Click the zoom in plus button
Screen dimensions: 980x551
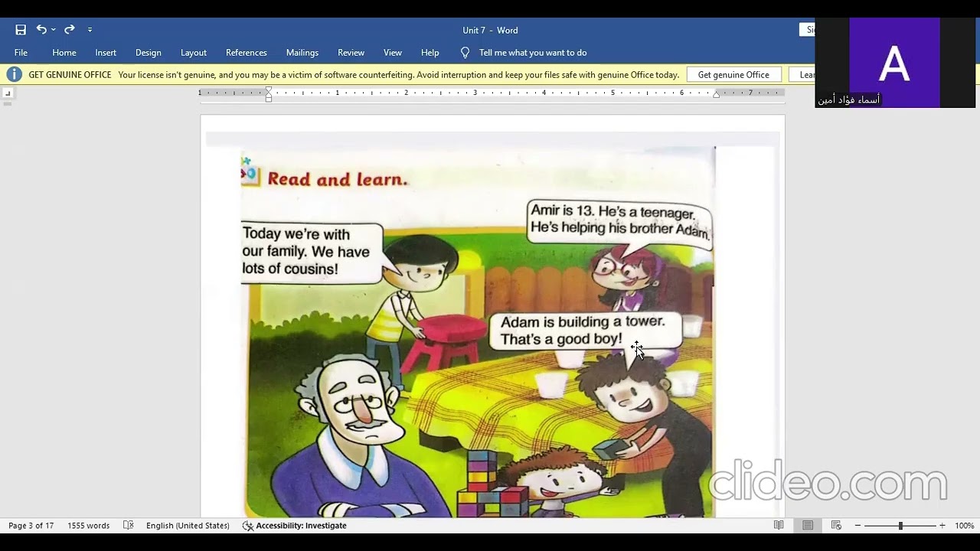click(942, 526)
